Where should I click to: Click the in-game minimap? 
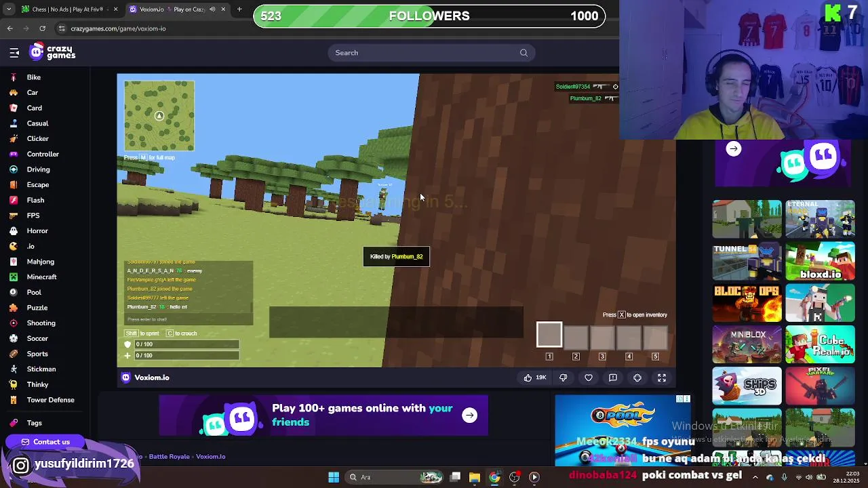coord(159,116)
